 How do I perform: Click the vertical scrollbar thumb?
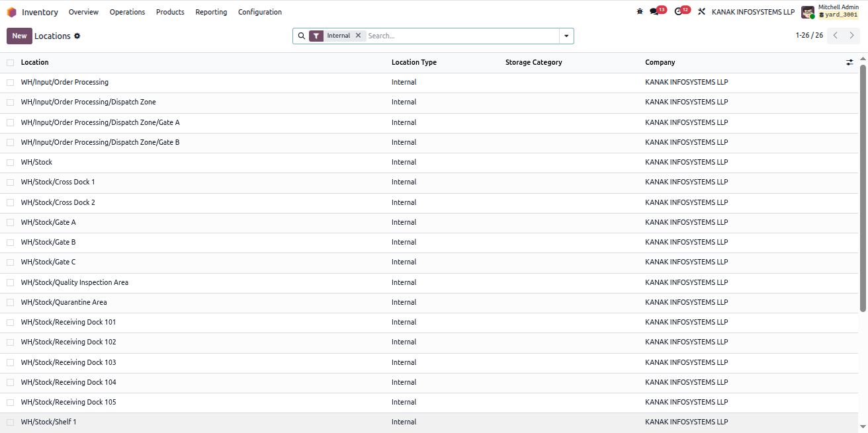coord(863,188)
